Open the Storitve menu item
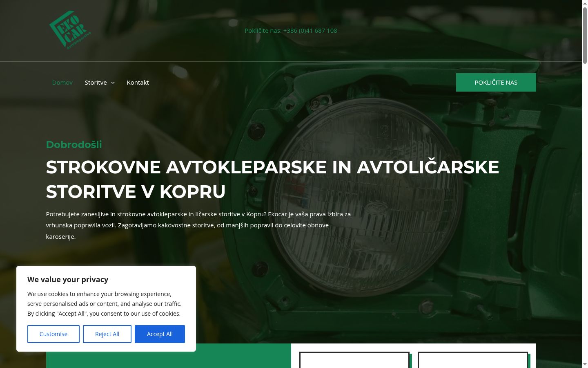Viewport: 588px width, 368px height. pyautogui.click(x=96, y=82)
